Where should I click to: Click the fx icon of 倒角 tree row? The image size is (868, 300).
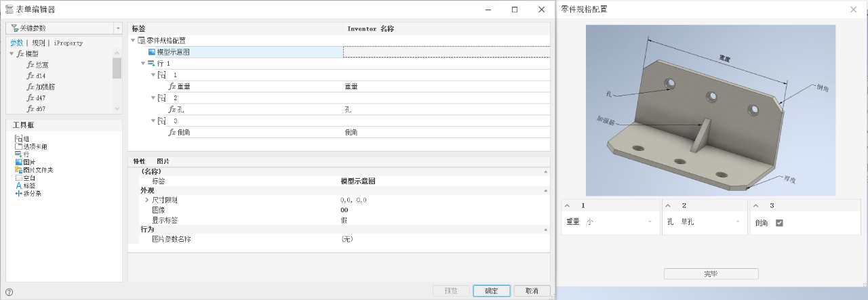(x=172, y=132)
